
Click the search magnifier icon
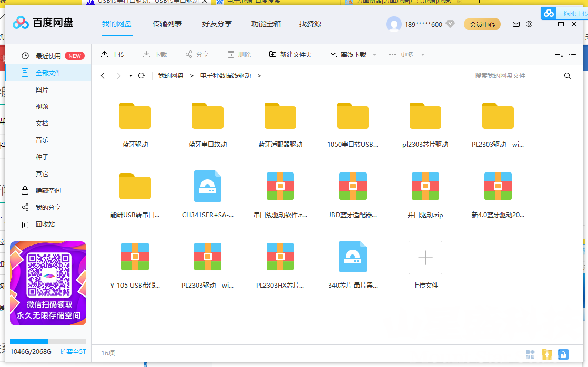click(567, 75)
